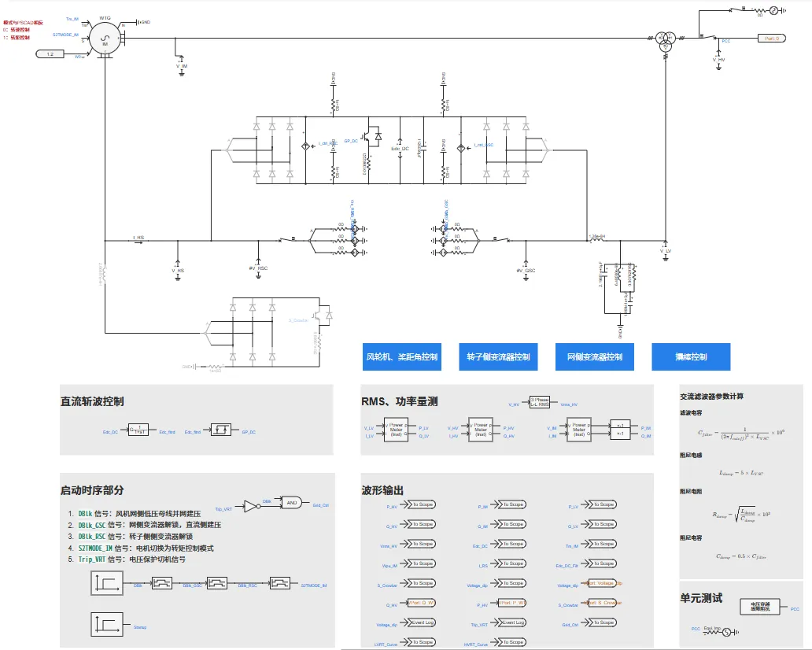Viewport: 812px width, 650px height.
Task: Click the red 0: 转速控制 note
Action: click(16, 30)
